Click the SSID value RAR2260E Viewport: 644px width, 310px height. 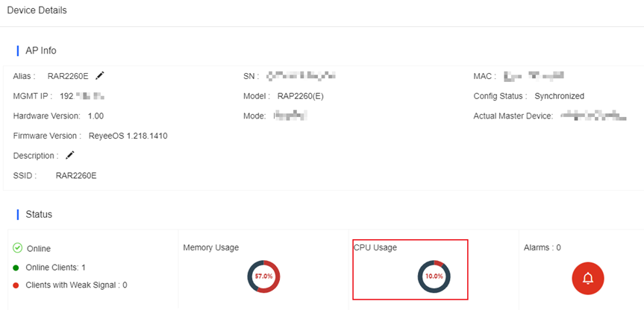click(x=76, y=176)
